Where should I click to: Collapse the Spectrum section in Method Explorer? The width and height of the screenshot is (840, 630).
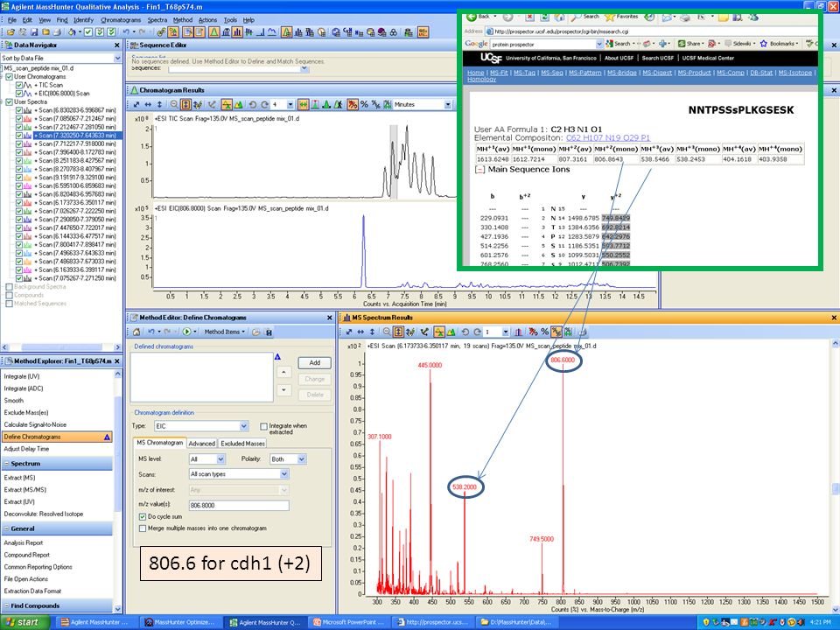point(7,464)
